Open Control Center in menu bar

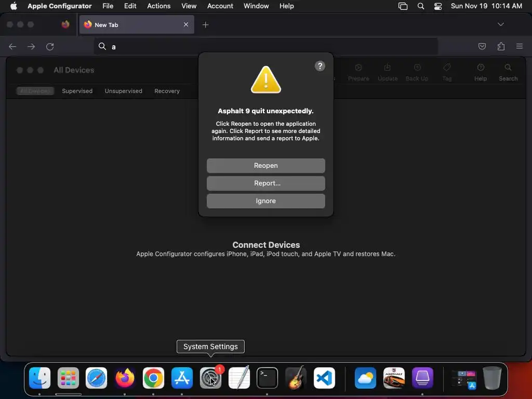[437, 6]
